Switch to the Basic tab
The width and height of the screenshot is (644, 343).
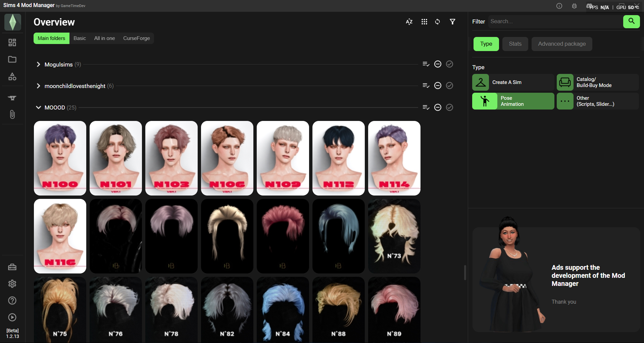(80, 38)
